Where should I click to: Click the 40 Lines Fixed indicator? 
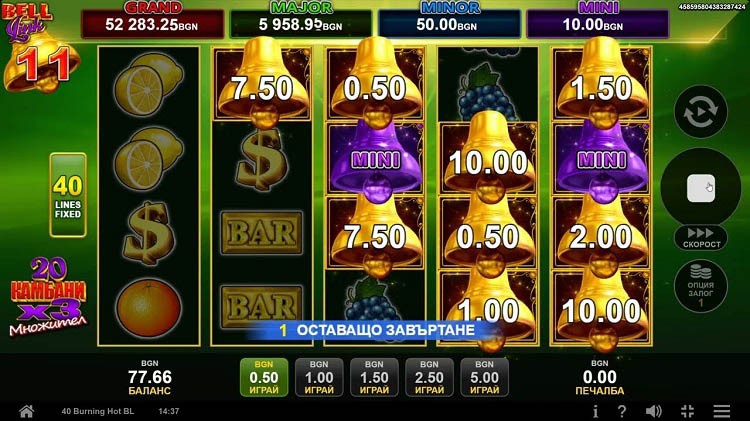[68, 195]
